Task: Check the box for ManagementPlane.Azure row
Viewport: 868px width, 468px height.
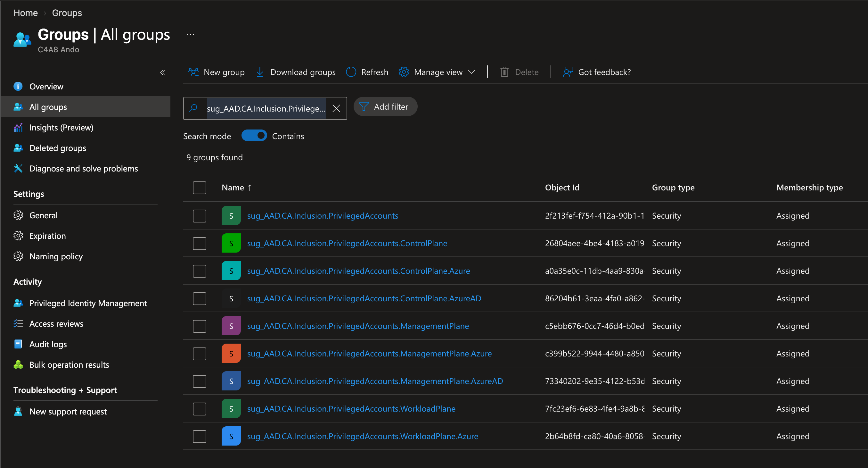Action: pyautogui.click(x=200, y=354)
